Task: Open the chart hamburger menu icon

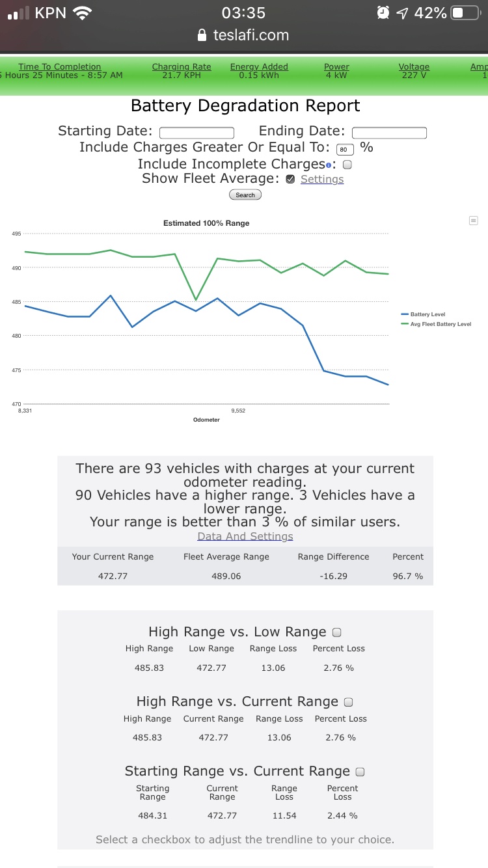Action: point(473,221)
